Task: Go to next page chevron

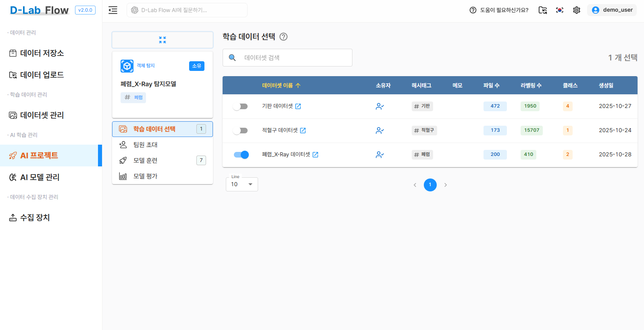Action: [446, 185]
